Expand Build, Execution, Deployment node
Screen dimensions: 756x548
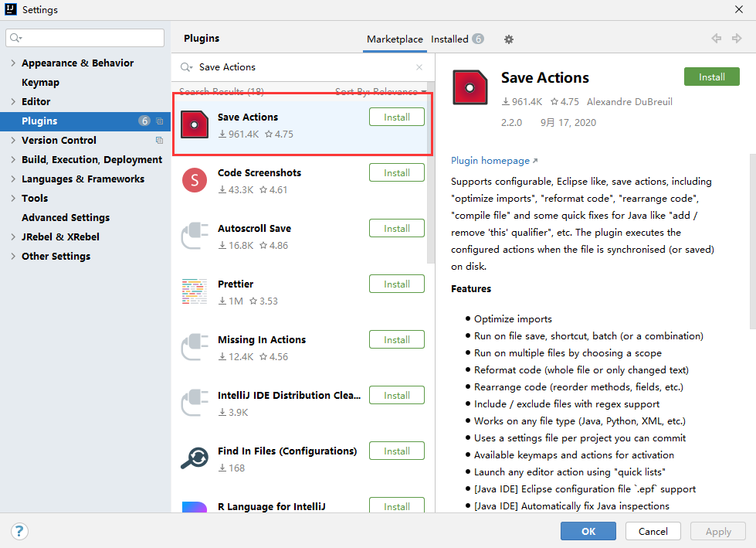click(13, 159)
